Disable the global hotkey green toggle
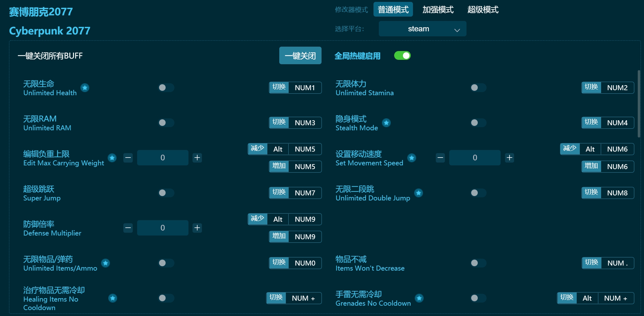 click(x=402, y=56)
